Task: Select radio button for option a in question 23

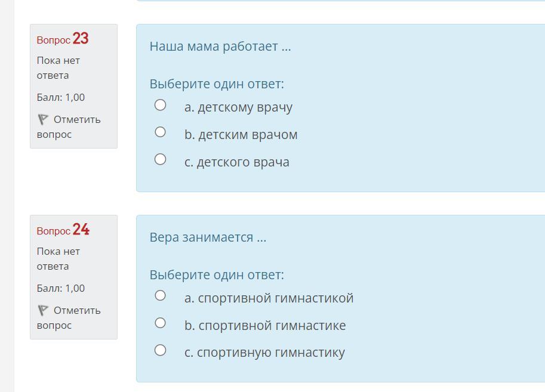Action: [x=160, y=105]
